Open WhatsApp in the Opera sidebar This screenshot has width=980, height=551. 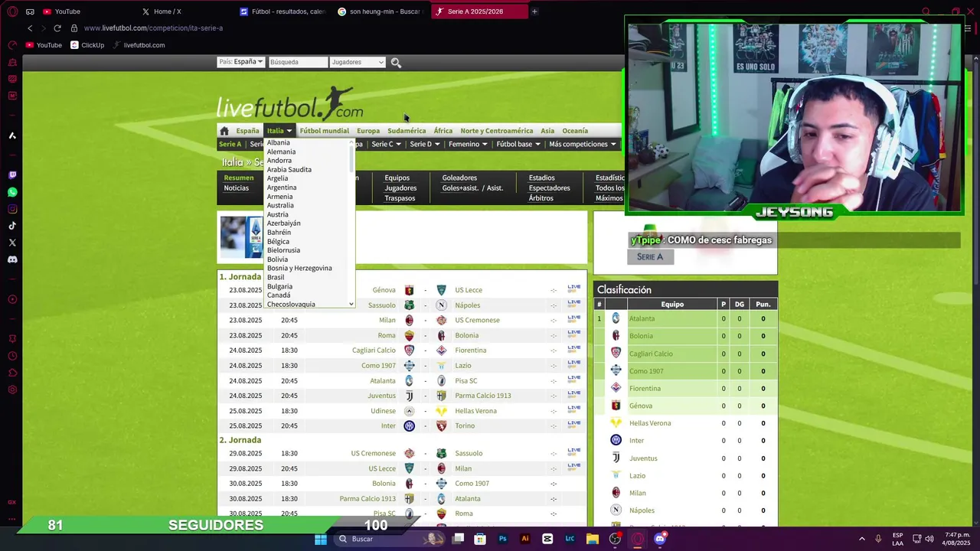coord(12,192)
